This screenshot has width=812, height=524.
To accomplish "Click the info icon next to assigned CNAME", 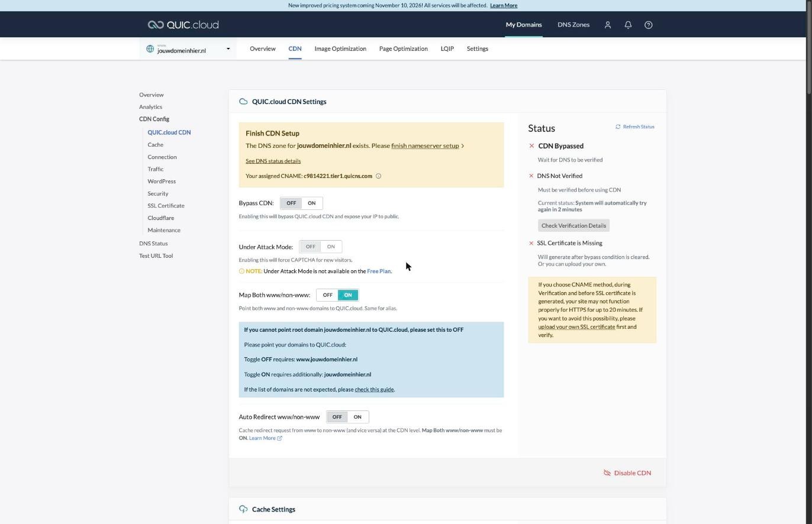I will (x=378, y=176).
